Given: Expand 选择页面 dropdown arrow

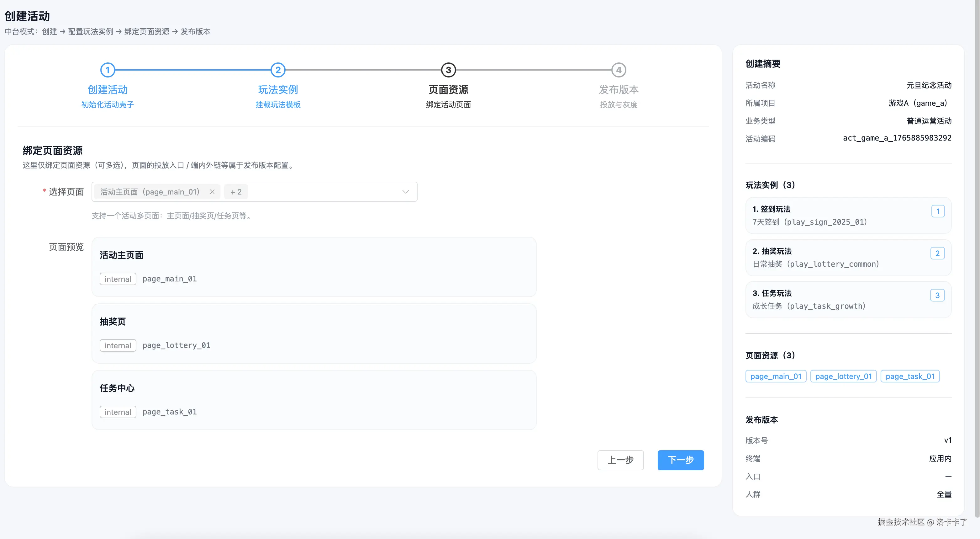Looking at the screenshot, I should [406, 192].
